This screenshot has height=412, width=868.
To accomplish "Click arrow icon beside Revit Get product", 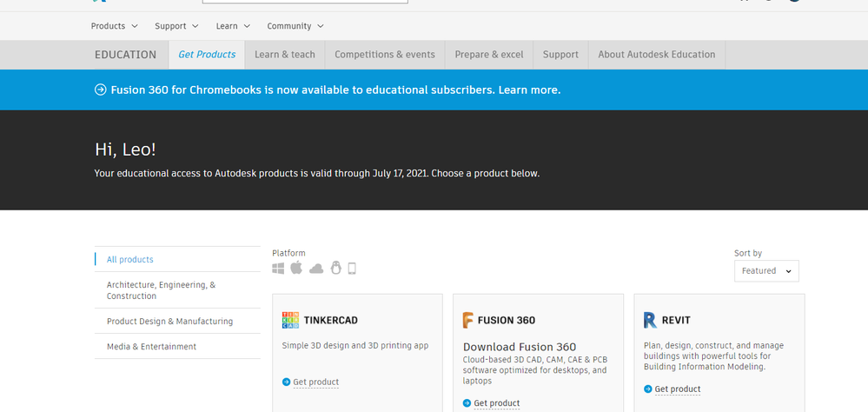I will tap(647, 389).
